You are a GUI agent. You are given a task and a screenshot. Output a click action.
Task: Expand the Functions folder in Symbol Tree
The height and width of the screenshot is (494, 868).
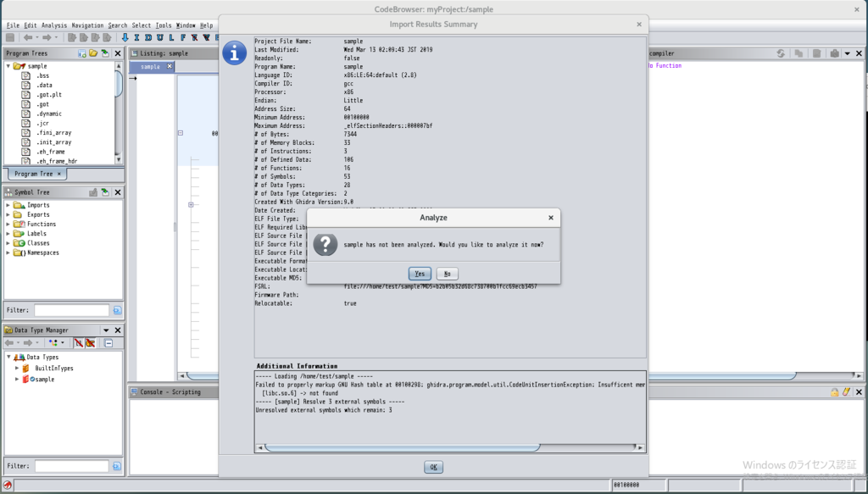[8, 224]
